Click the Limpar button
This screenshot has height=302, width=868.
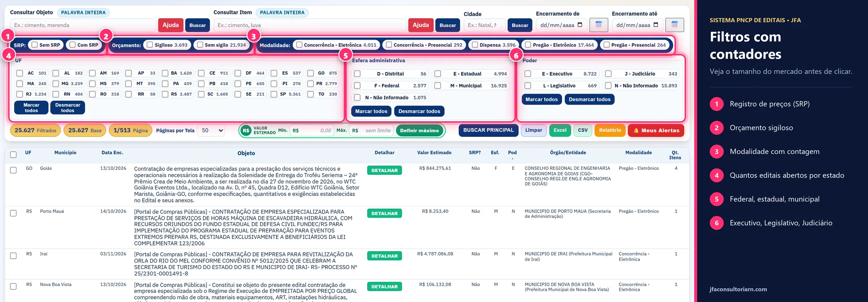533,130
